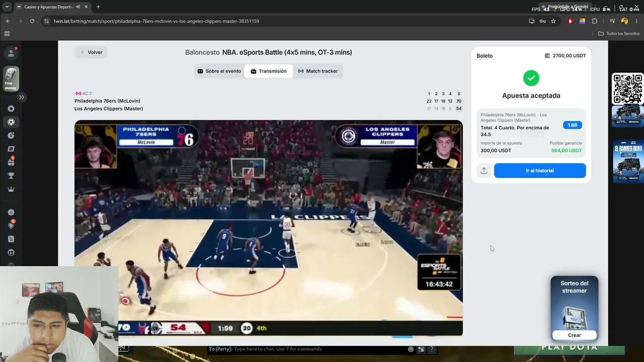The height and width of the screenshot is (362, 644).
Task: Open a new browser tab
Action: tap(98, 7)
